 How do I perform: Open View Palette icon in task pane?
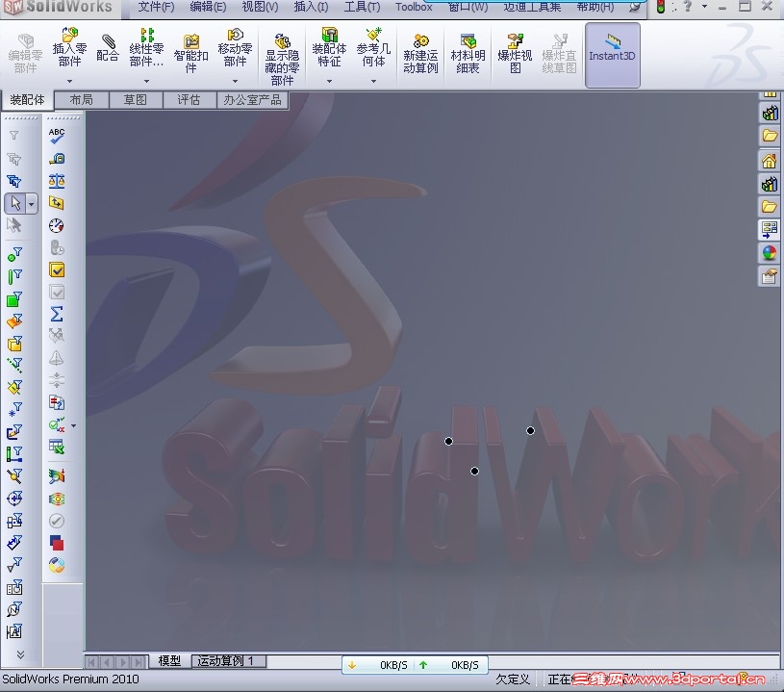coord(769,230)
